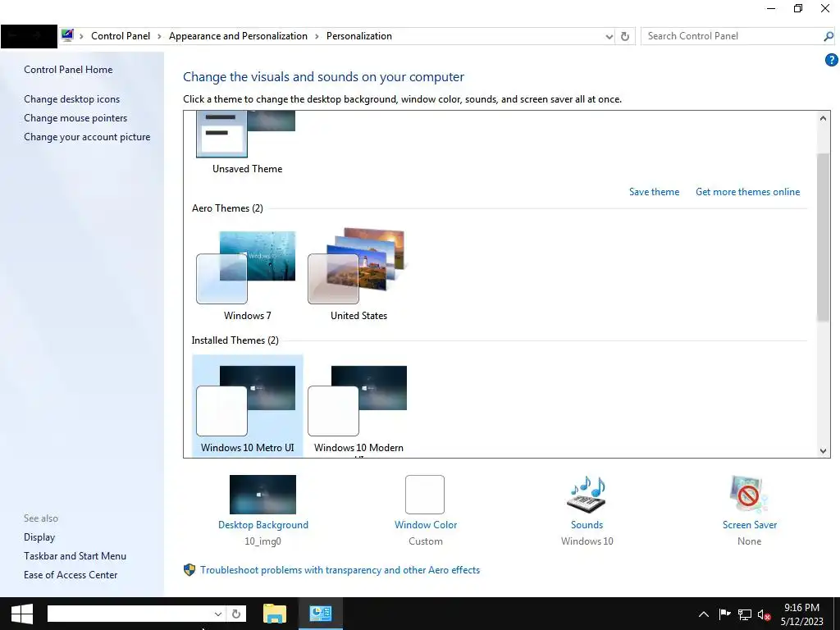
Task: Open the address bar history dropdown
Action: click(609, 36)
